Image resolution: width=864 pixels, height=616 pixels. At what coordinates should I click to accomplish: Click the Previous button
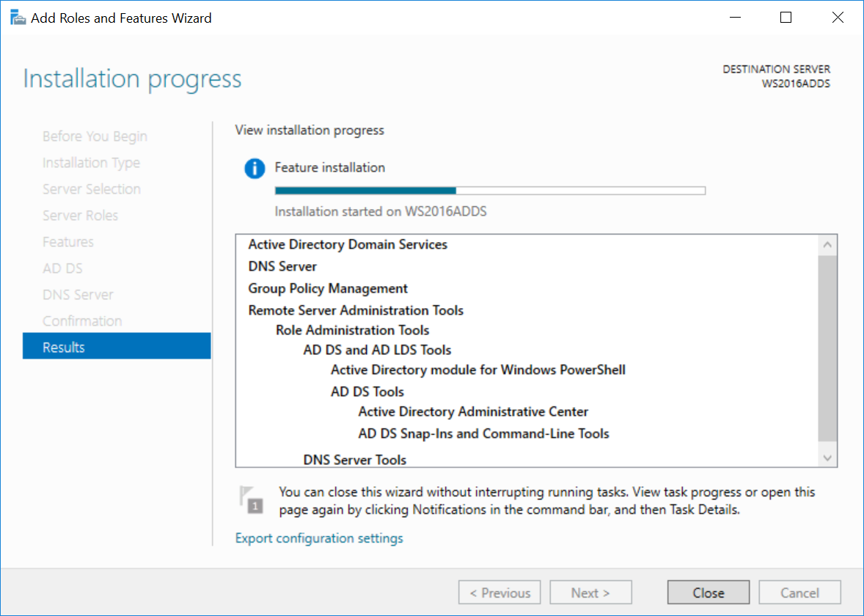pyautogui.click(x=499, y=593)
